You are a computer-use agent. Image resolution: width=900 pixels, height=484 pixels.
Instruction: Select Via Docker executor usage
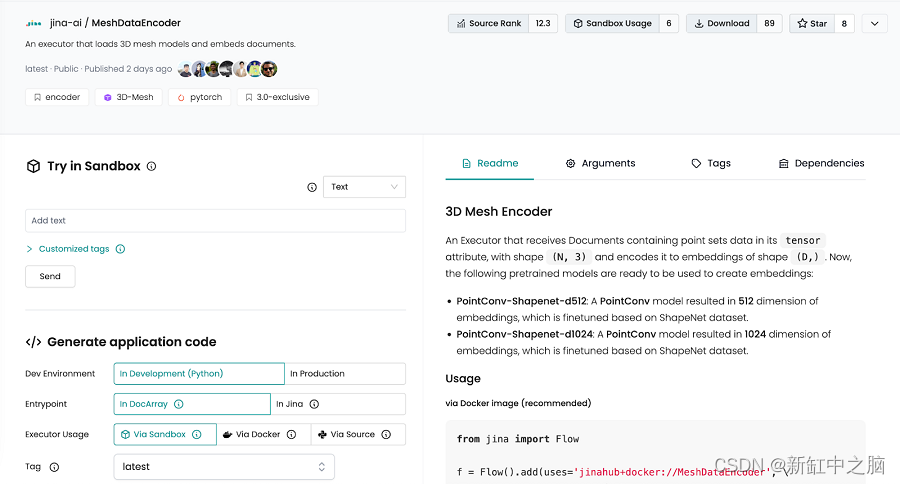tap(258, 435)
